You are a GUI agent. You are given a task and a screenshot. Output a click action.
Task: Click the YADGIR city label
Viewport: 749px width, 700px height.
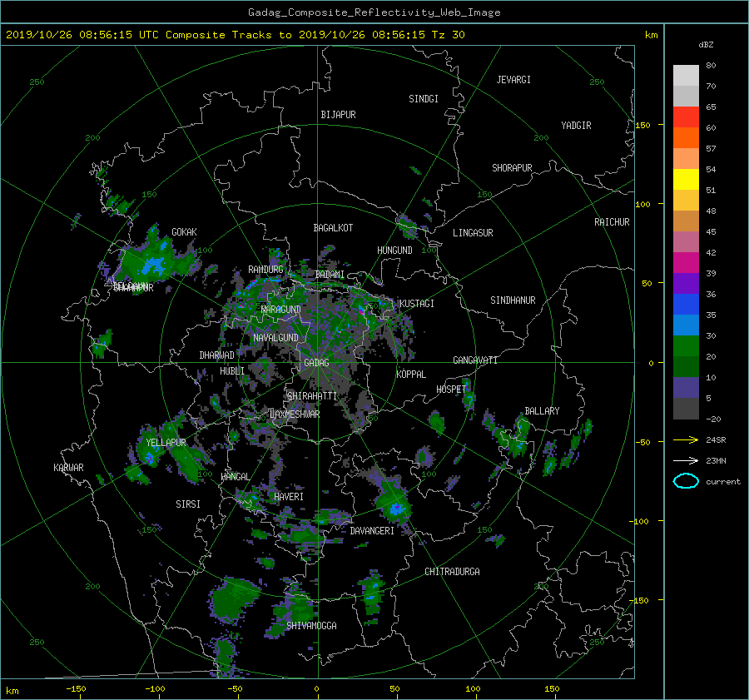[576, 126]
